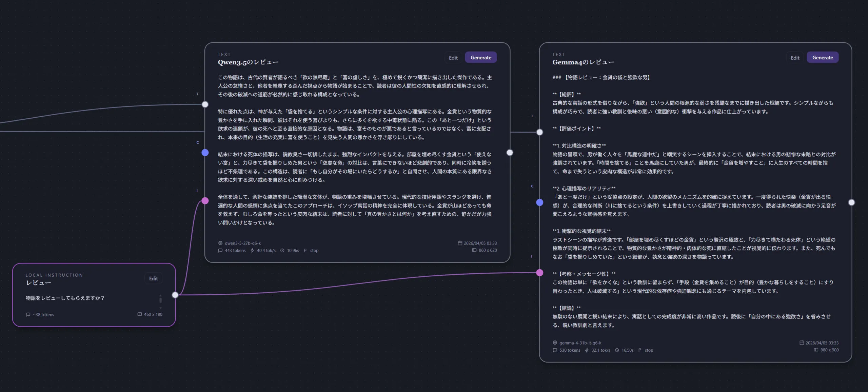Generate the Qwen3.5のレビュー node output
868x392 pixels.
[x=481, y=58]
